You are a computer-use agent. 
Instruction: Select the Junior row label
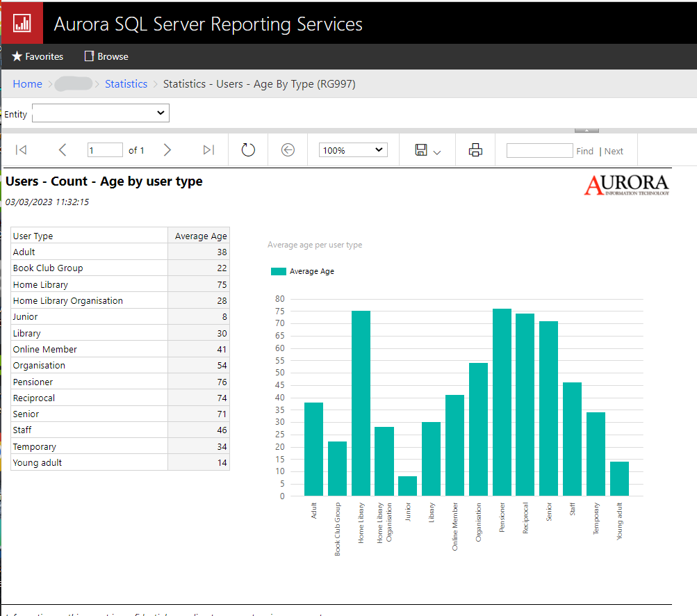pos(25,316)
